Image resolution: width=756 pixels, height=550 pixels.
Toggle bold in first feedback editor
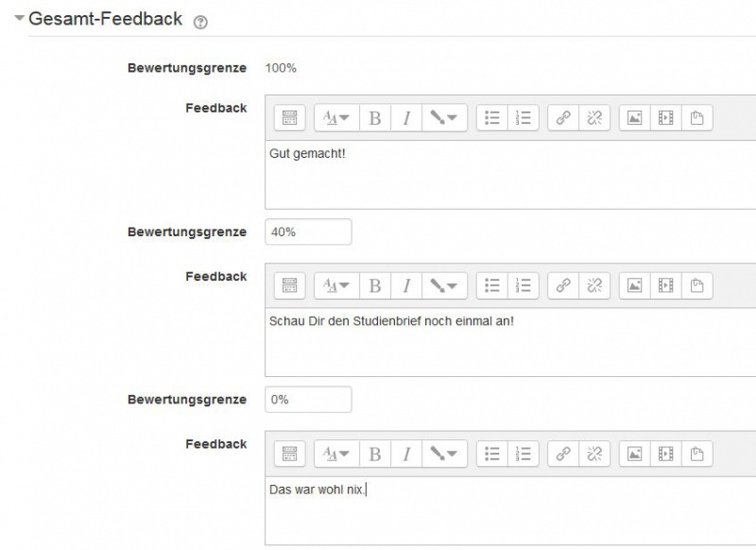click(375, 118)
